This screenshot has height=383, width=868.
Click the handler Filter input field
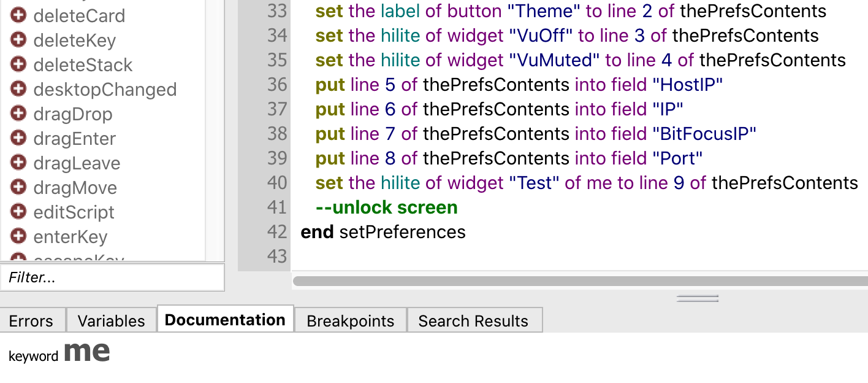(x=112, y=277)
